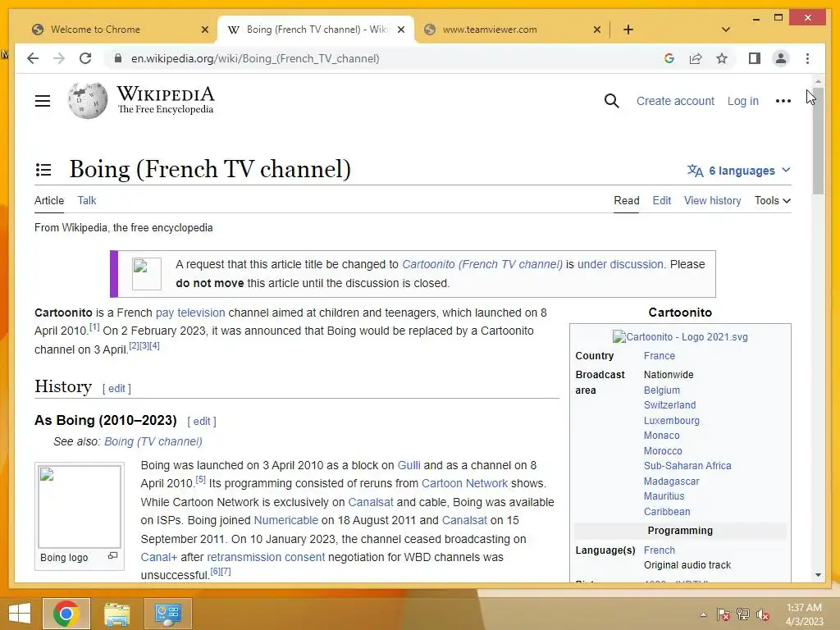Open the Canal+ link
The height and width of the screenshot is (630, 840).
[x=158, y=557]
